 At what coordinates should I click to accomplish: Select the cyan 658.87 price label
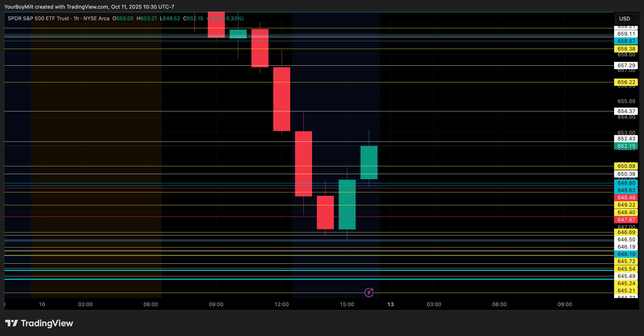pyautogui.click(x=626, y=41)
